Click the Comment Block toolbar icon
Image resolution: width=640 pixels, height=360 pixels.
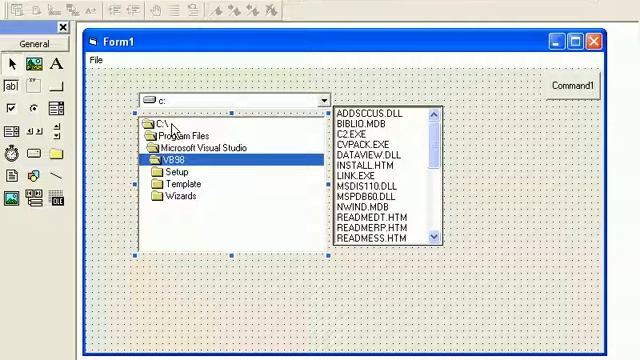click(x=174, y=10)
